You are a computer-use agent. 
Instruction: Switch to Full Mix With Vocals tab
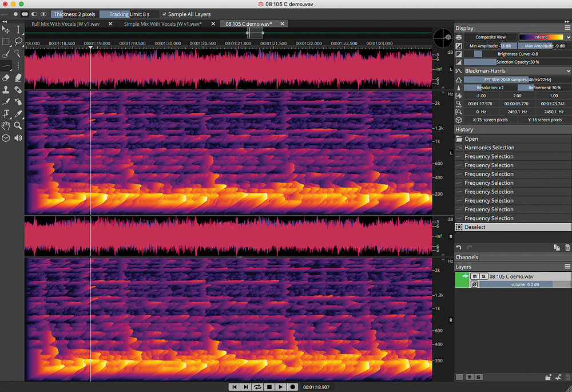click(65, 24)
